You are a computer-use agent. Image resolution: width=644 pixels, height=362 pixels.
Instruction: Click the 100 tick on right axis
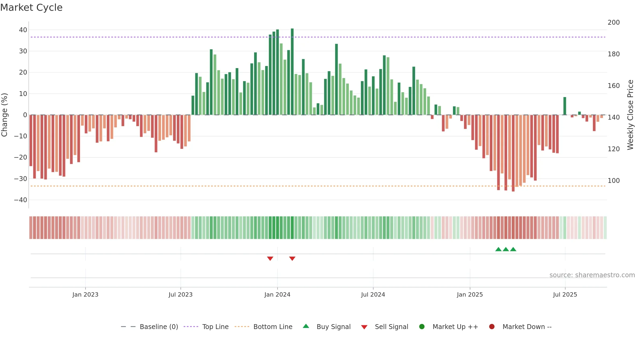tap(614, 181)
